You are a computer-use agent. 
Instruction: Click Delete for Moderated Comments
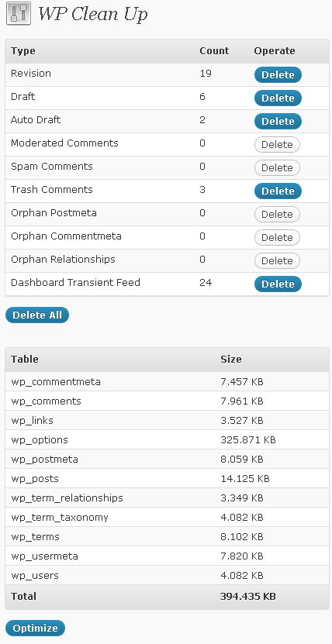277,145
